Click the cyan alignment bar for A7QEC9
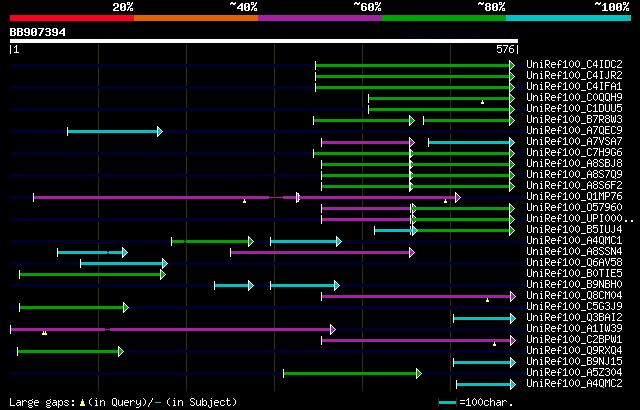Viewport: 640px width, 410px height. point(113,131)
